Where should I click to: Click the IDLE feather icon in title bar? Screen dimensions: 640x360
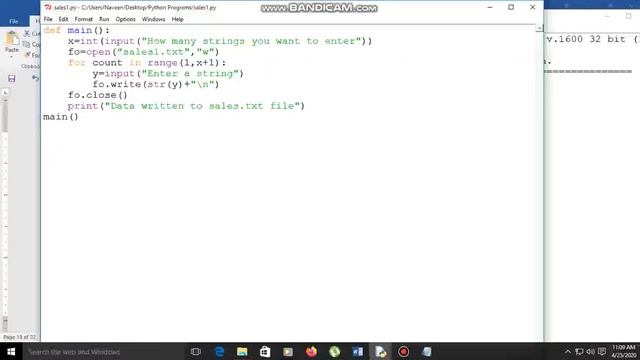coord(48,7)
